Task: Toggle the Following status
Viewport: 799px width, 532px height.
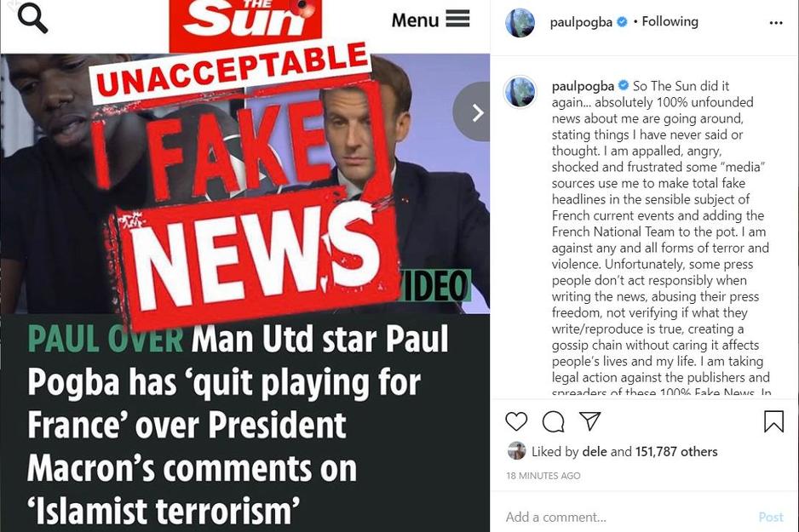Action: pyautogui.click(x=670, y=22)
